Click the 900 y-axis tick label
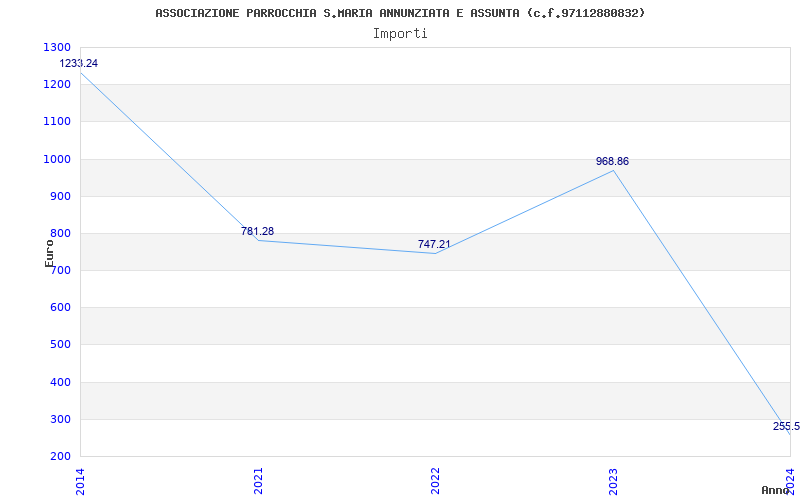This screenshot has width=800, height=500. tap(60, 196)
